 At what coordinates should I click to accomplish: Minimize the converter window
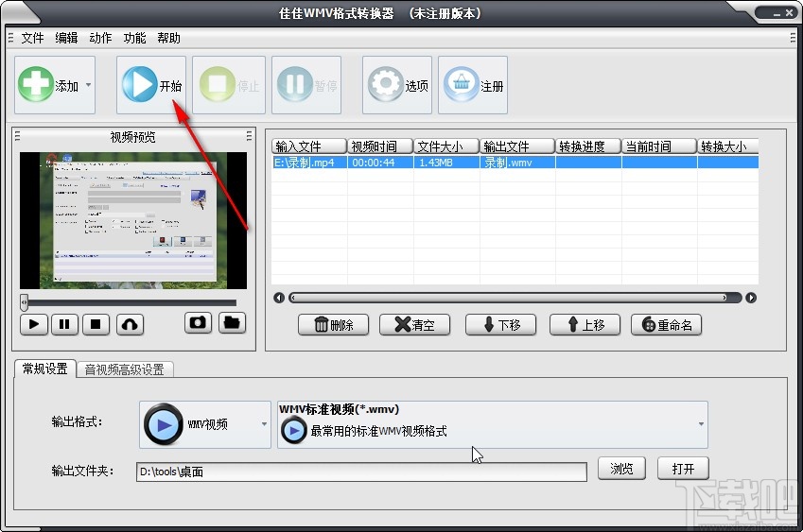click(x=777, y=14)
